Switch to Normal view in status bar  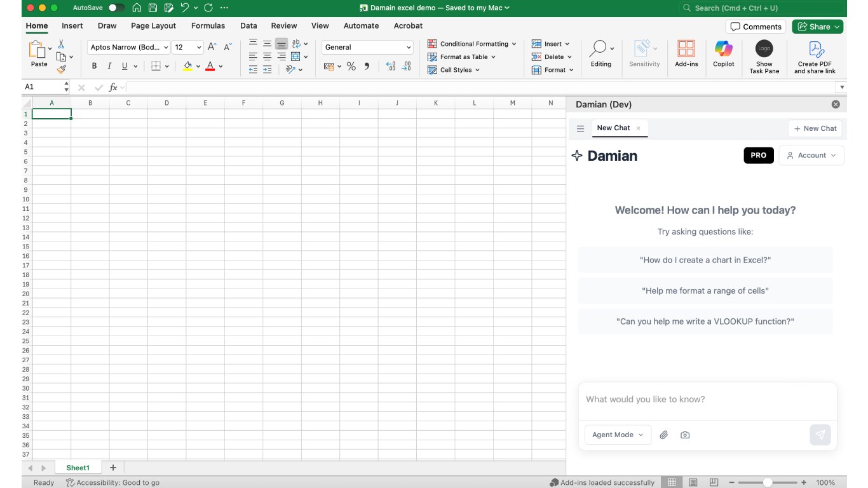(x=672, y=482)
